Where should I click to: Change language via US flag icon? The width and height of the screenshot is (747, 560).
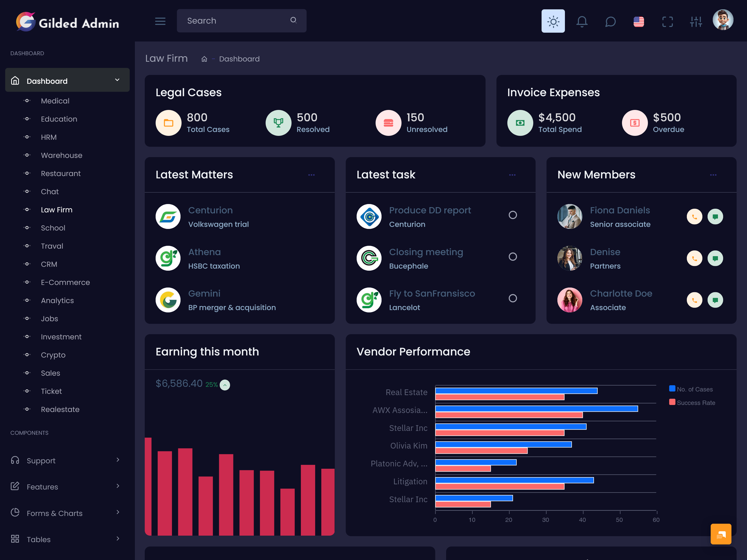pyautogui.click(x=639, y=22)
